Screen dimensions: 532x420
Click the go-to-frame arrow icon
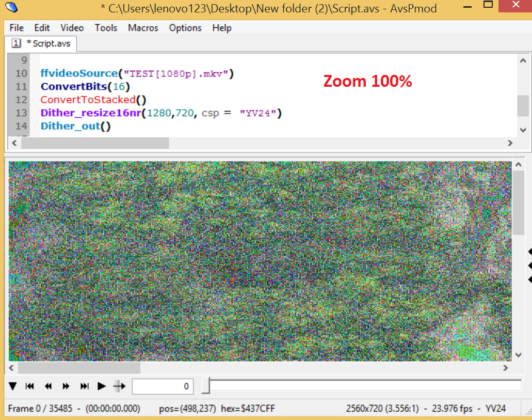(x=119, y=386)
